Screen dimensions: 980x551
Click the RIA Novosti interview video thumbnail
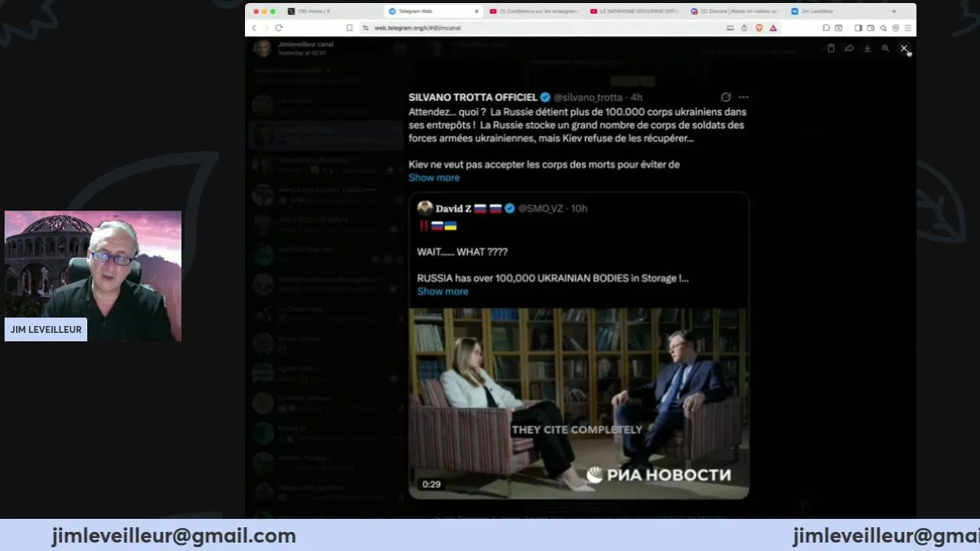click(579, 403)
